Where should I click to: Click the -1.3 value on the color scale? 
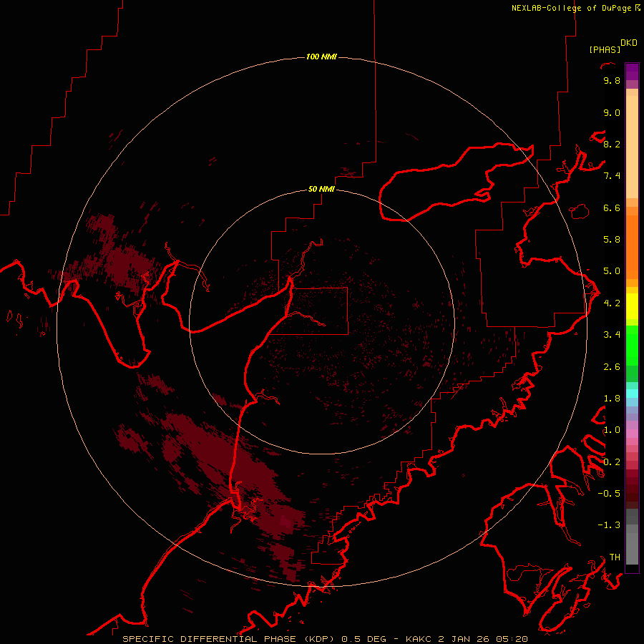pos(609,525)
